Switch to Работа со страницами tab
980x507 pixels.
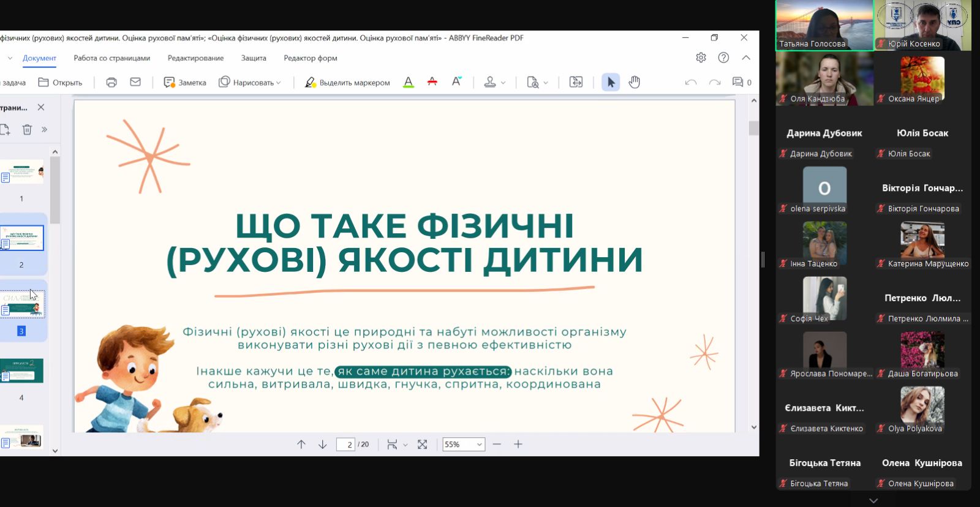tap(111, 58)
